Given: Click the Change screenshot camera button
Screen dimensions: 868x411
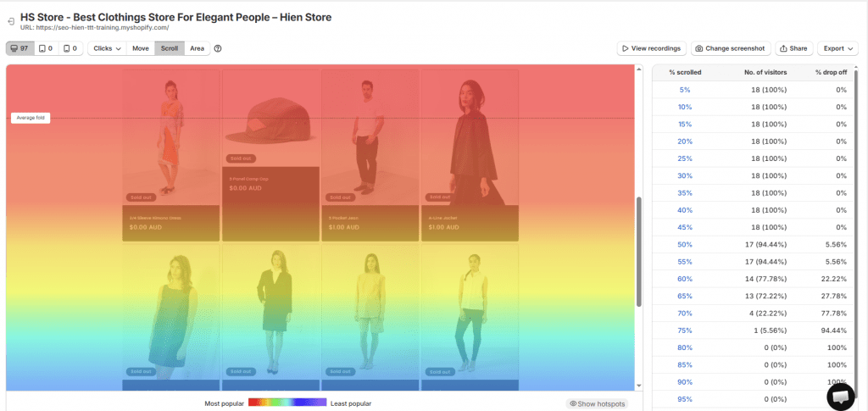Looking at the screenshot, I should click(731, 48).
